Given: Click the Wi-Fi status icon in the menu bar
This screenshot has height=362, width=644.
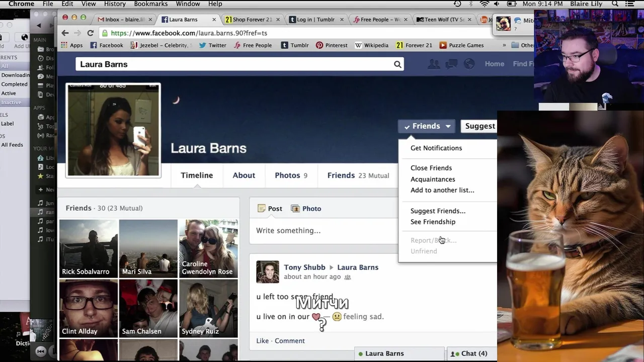Looking at the screenshot, I should click(x=485, y=4).
